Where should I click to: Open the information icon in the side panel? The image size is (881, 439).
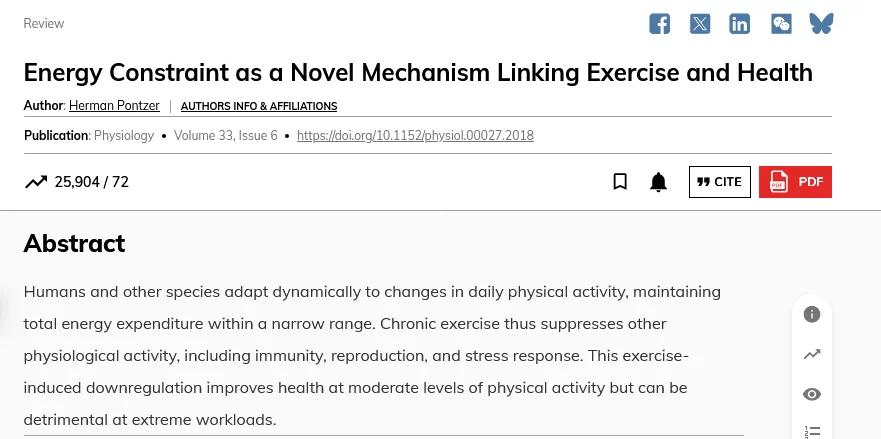(x=812, y=314)
